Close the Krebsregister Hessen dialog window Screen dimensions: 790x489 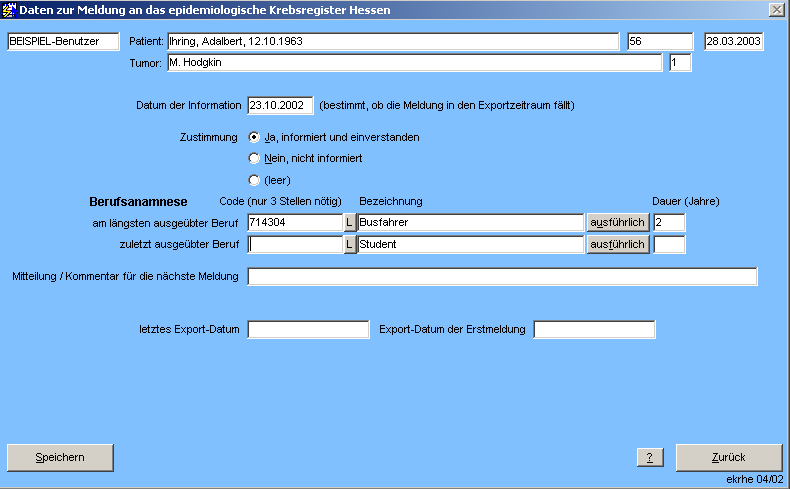point(776,10)
